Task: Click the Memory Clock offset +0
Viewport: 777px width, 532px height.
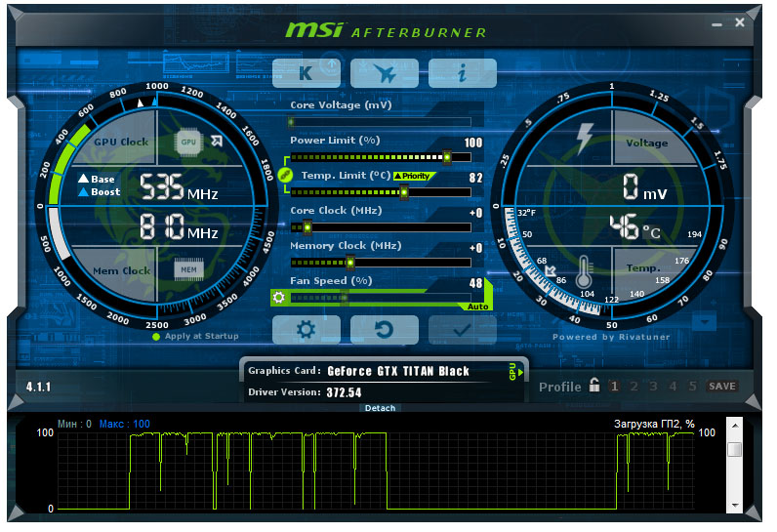Action: (475, 248)
